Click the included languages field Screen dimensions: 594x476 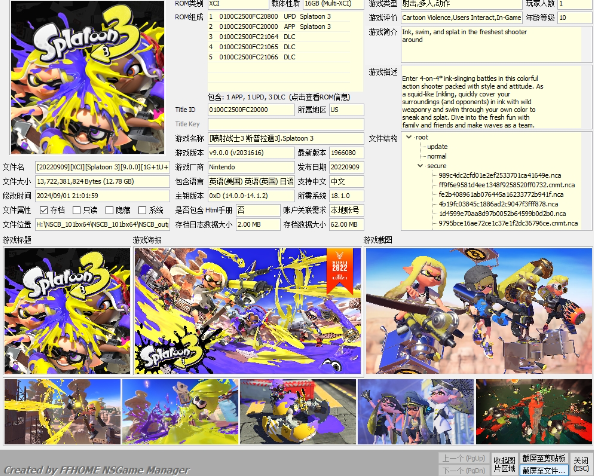[x=251, y=181]
